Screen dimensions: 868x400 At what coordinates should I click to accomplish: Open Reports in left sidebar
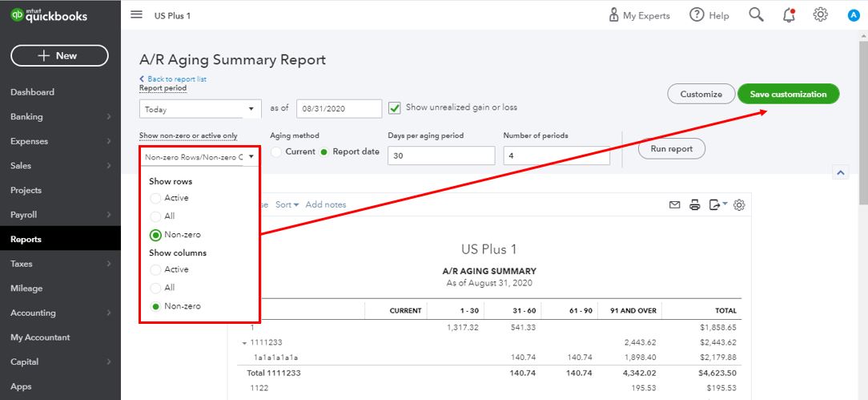26,239
